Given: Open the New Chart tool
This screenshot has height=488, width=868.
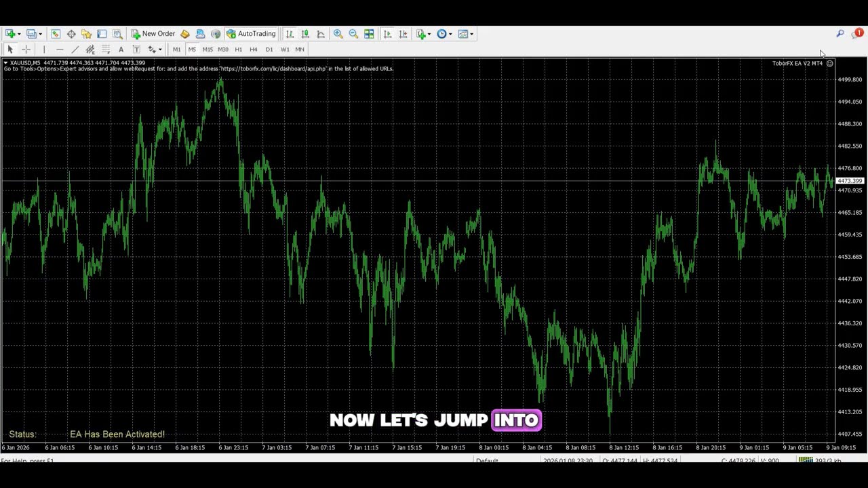Looking at the screenshot, I should pos(9,33).
